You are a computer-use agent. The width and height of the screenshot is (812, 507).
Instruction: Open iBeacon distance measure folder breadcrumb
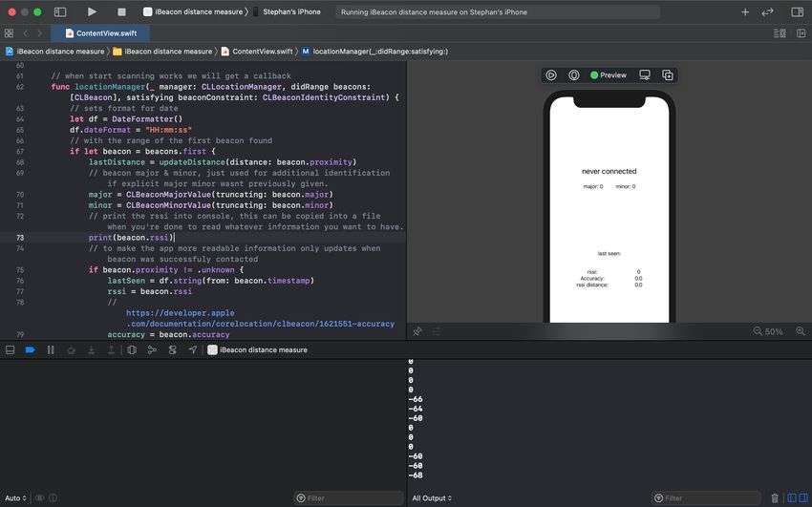(162, 52)
